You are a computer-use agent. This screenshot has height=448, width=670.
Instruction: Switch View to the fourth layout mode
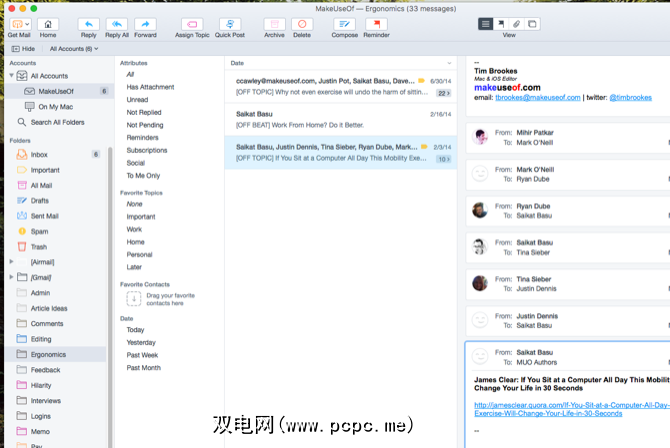tap(532, 24)
